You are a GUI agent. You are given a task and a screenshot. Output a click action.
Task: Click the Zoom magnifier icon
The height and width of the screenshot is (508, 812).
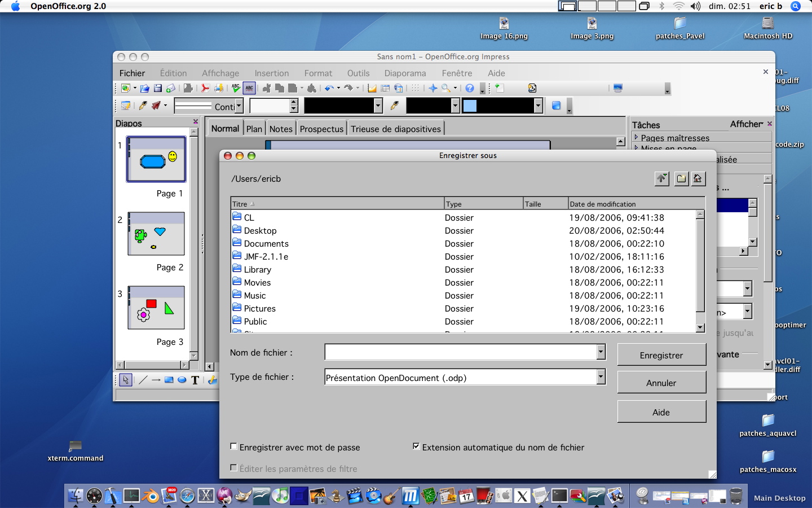click(446, 88)
